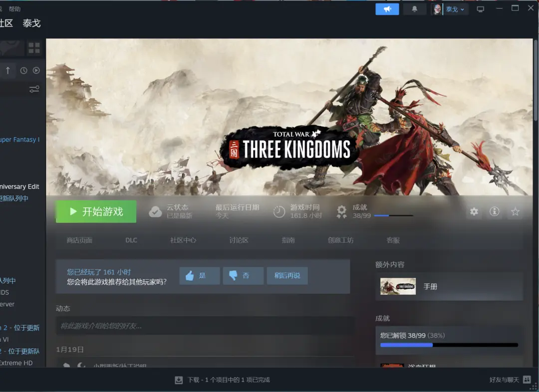This screenshot has height=392, width=539.
Task: Open the 帮助 menu
Action: point(14,9)
